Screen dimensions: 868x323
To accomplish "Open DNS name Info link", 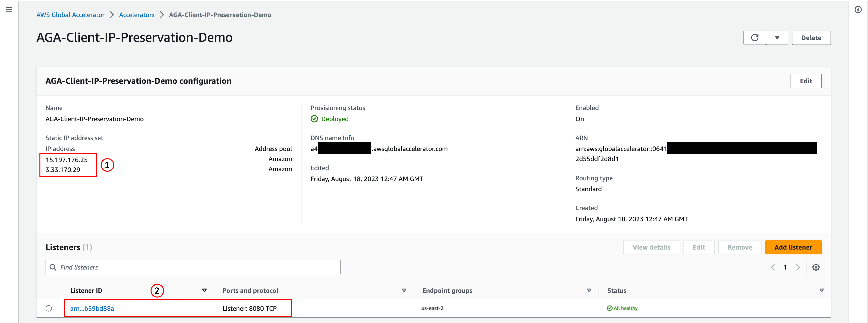I will 348,138.
